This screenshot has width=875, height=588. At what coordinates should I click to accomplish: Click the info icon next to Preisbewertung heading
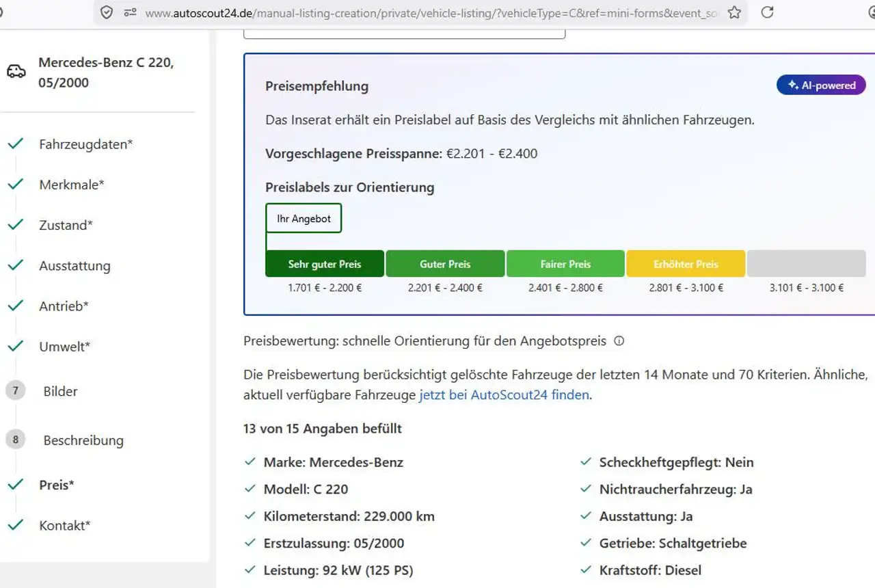(619, 340)
